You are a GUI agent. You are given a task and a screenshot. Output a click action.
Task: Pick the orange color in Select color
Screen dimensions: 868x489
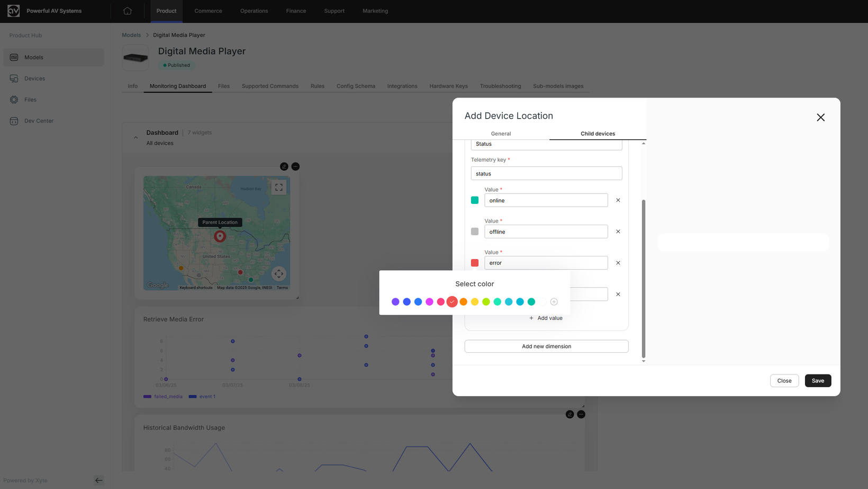click(464, 302)
